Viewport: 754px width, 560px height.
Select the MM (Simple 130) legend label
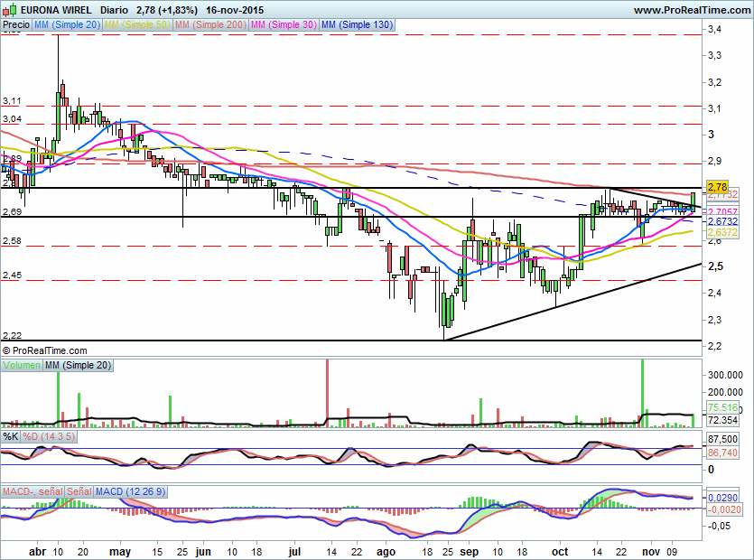pos(357,24)
